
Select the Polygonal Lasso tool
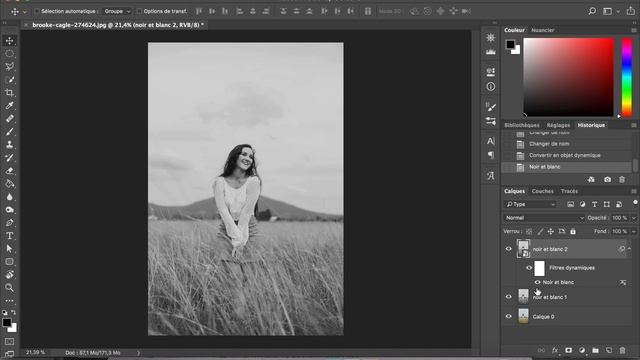(9, 67)
